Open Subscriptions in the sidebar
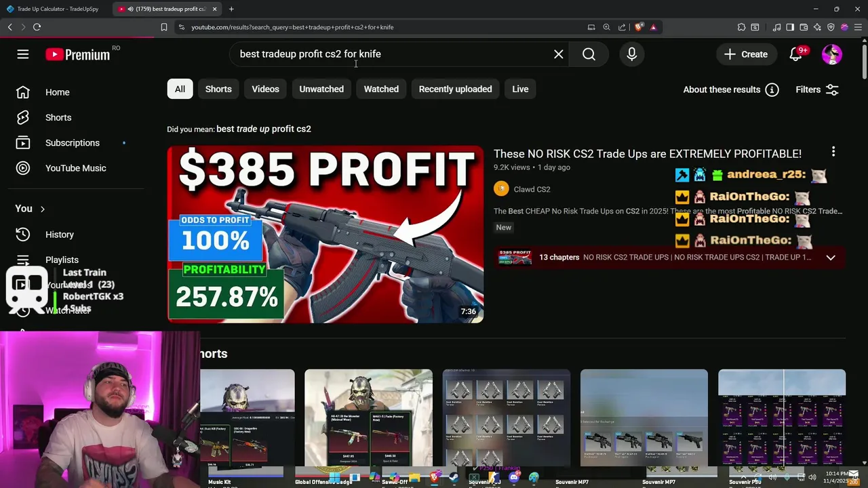The image size is (868, 488). tap(71, 143)
